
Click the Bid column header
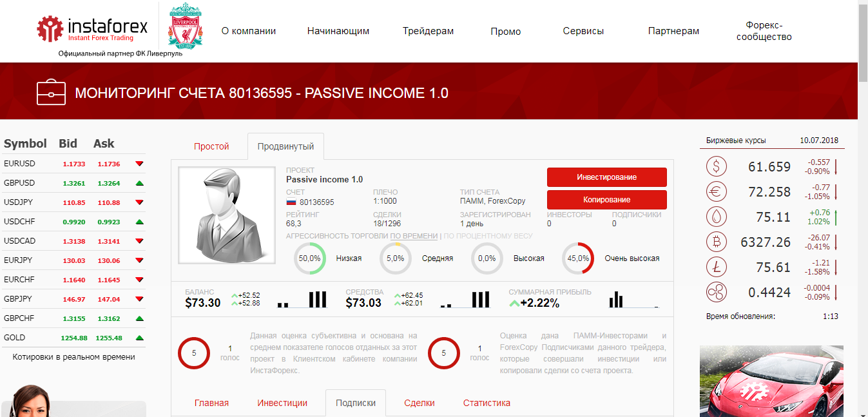pyautogui.click(x=68, y=144)
